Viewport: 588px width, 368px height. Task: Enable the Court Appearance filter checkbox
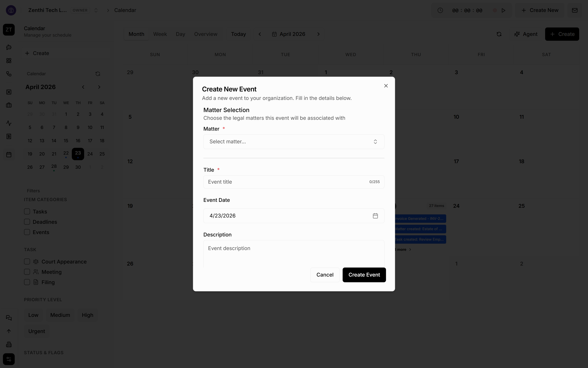pyautogui.click(x=27, y=261)
